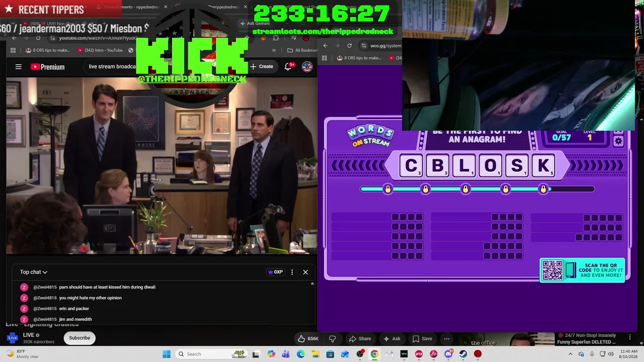Open Discord from the taskbar
This screenshot has height=362, width=644.
pos(448,354)
